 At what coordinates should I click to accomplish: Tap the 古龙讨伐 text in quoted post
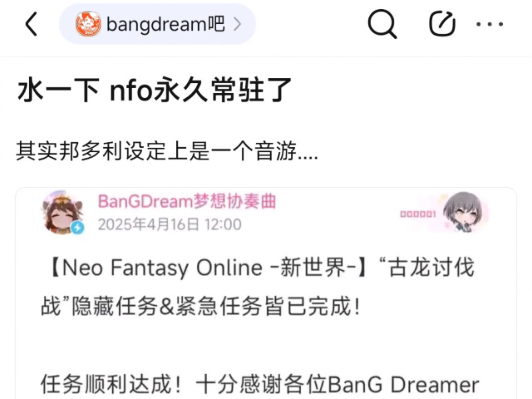coord(431,268)
